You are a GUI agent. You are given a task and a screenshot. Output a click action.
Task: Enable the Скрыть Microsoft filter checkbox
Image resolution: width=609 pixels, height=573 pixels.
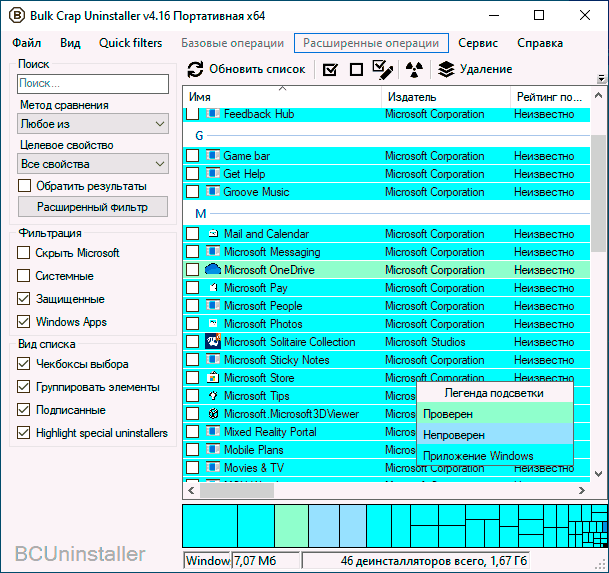click(x=24, y=253)
